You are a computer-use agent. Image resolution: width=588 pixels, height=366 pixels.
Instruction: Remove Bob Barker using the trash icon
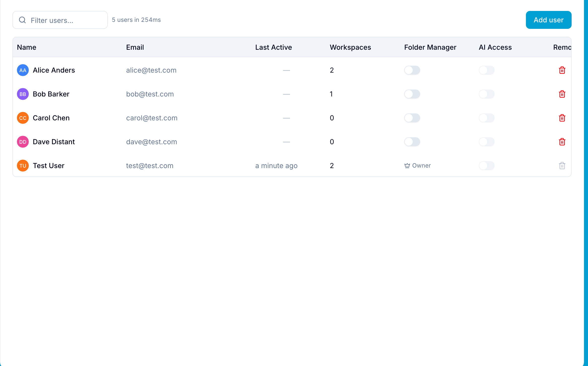[562, 94]
